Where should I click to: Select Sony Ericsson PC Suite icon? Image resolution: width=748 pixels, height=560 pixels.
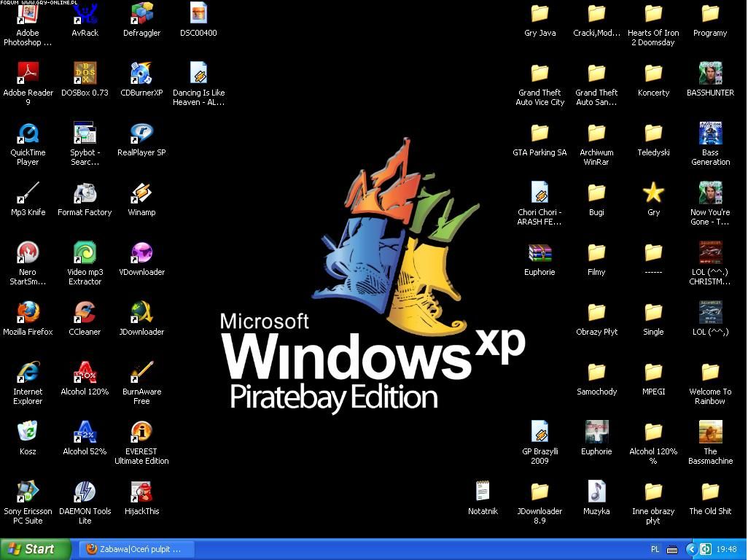[28, 491]
